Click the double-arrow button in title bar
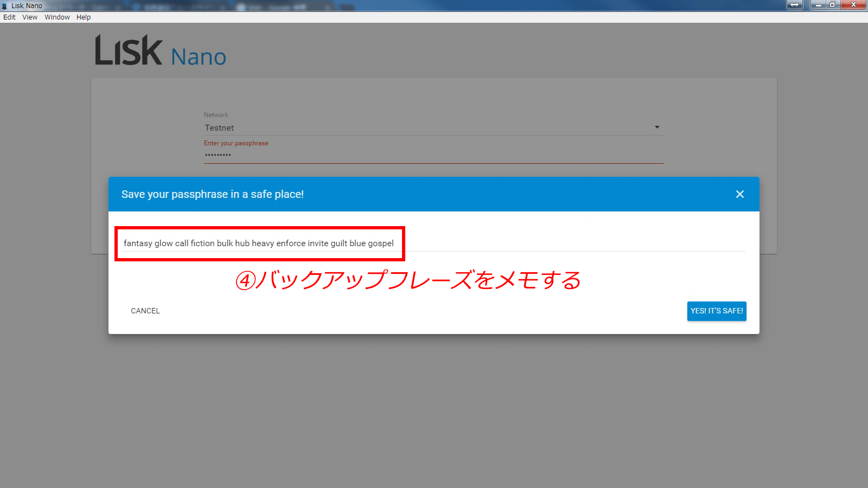The height and width of the screenshot is (488, 868). pos(795,5)
